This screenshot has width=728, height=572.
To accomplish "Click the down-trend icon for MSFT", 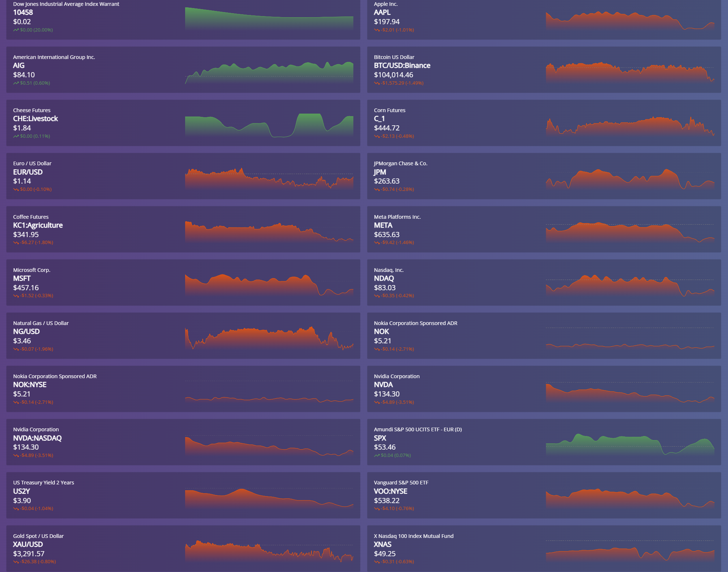I will [16, 296].
